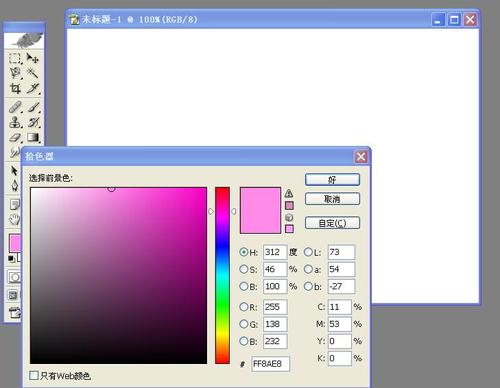Select the Magic Wand tool
Image resolution: width=500 pixels, height=388 pixels.
33,73
